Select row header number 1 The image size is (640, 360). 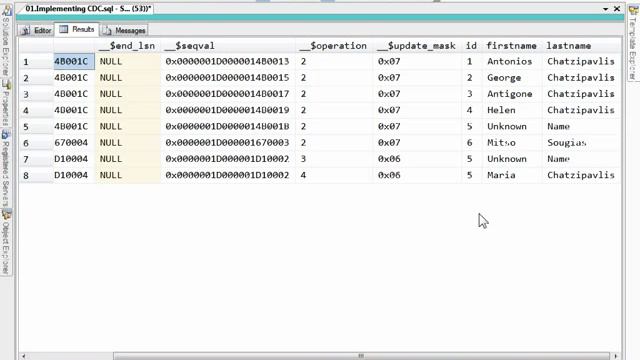coord(36,62)
